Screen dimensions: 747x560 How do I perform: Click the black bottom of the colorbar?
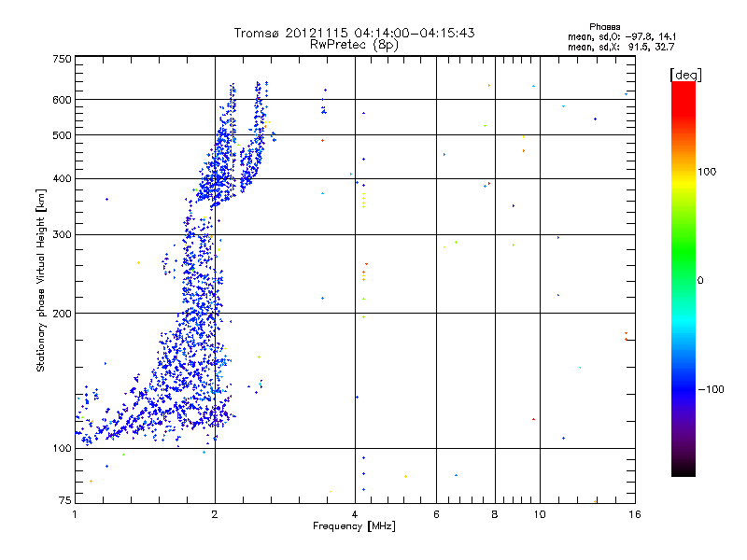(684, 469)
